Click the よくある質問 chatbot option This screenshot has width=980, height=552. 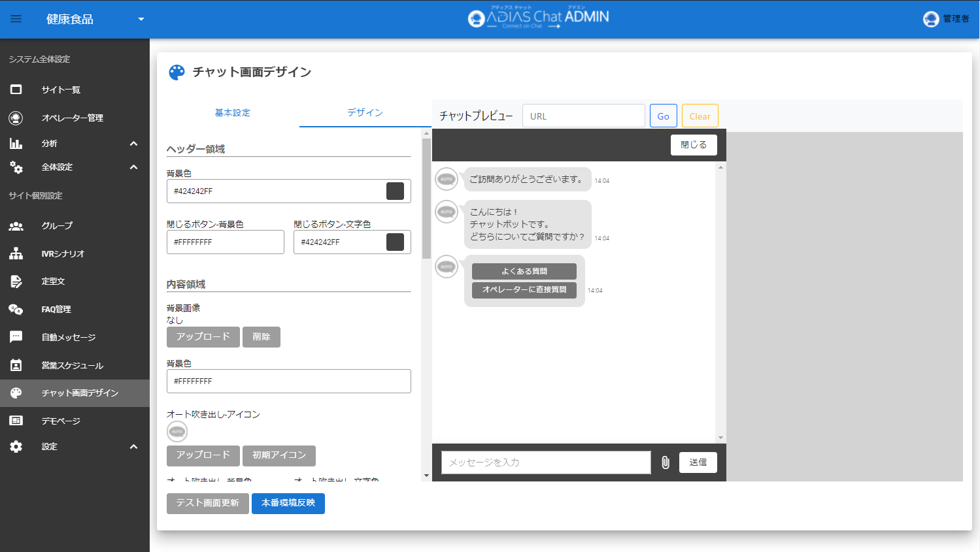tap(524, 271)
